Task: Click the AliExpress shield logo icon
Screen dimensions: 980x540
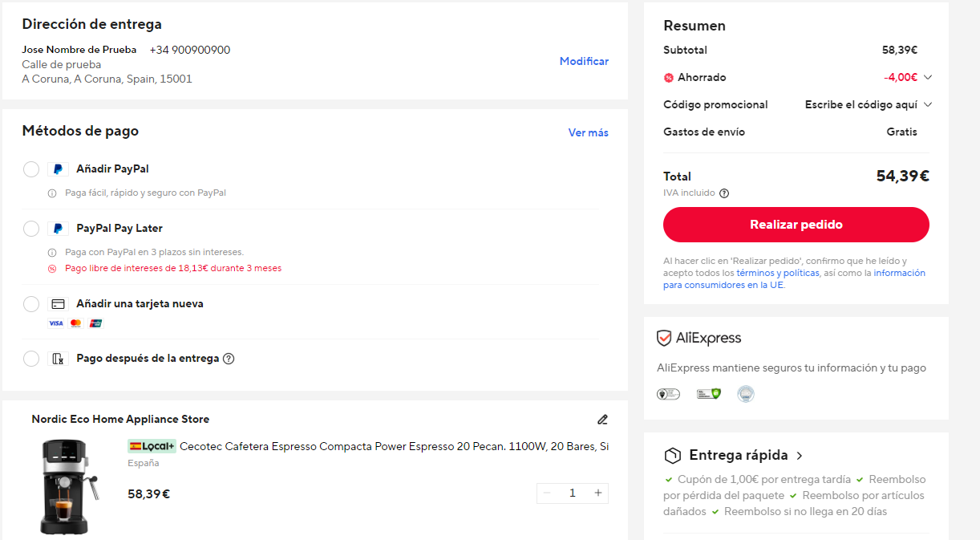Action: click(664, 339)
